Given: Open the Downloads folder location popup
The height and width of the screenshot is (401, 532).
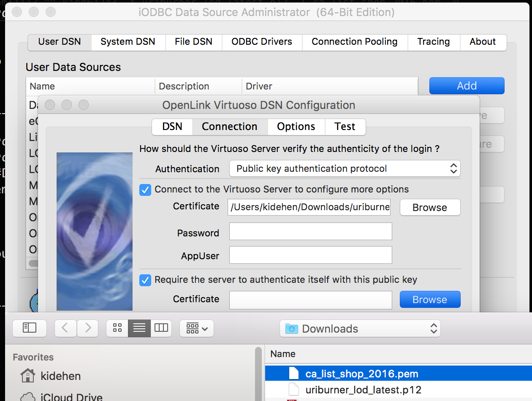Looking at the screenshot, I should [x=360, y=328].
